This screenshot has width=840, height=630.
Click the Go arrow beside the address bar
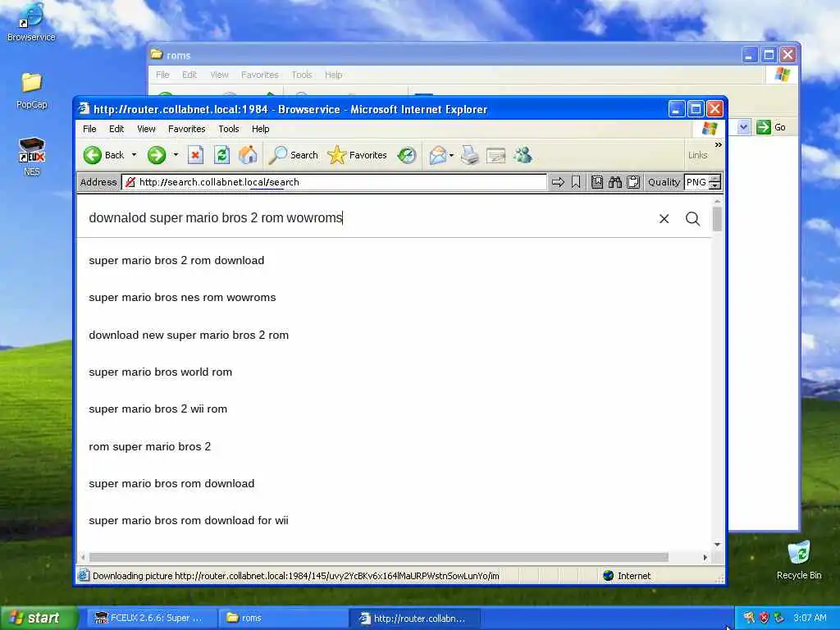(x=558, y=182)
